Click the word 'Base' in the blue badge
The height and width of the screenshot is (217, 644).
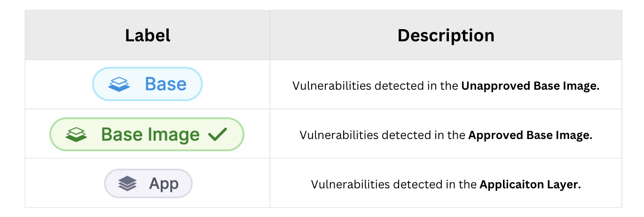(165, 84)
